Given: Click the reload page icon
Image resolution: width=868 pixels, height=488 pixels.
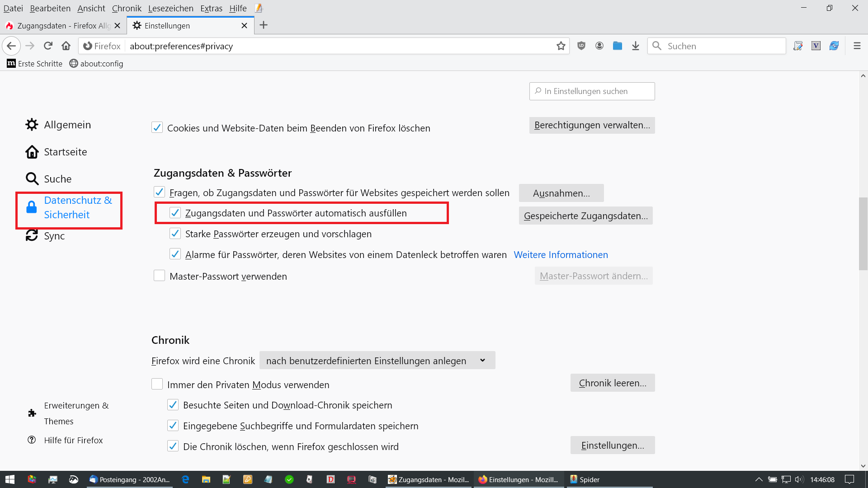Looking at the screenshot, I should click(48, 46).
